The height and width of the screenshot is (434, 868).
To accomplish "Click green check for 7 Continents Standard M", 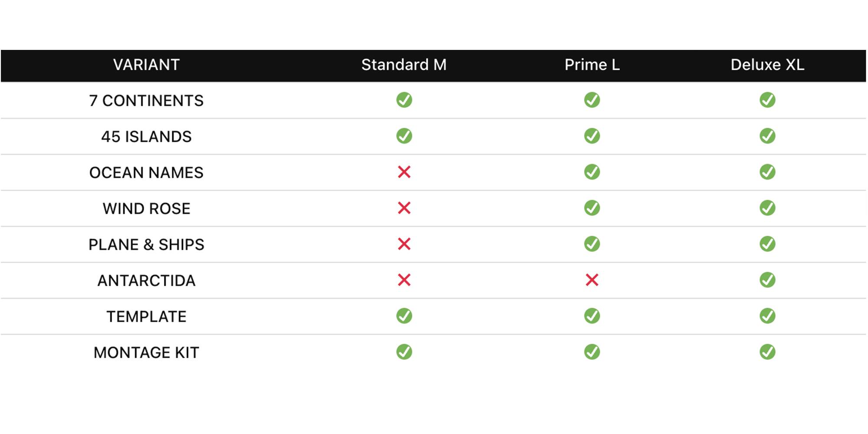I will [x=404, y=100].
